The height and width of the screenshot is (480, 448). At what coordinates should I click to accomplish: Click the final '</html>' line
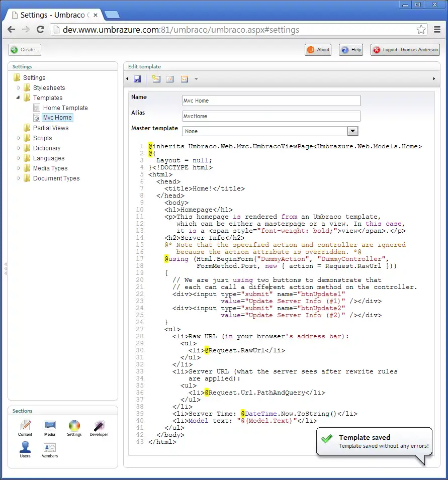[162, 442]
